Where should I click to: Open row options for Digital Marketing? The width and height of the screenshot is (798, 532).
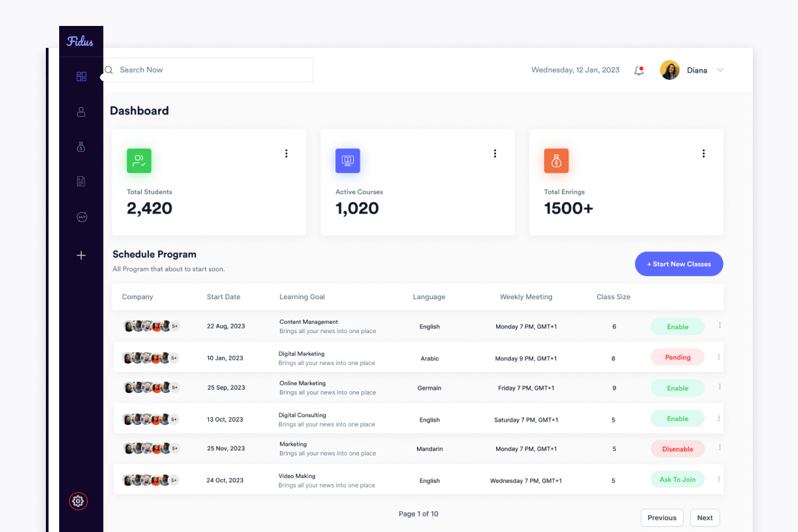pos(719,357)
